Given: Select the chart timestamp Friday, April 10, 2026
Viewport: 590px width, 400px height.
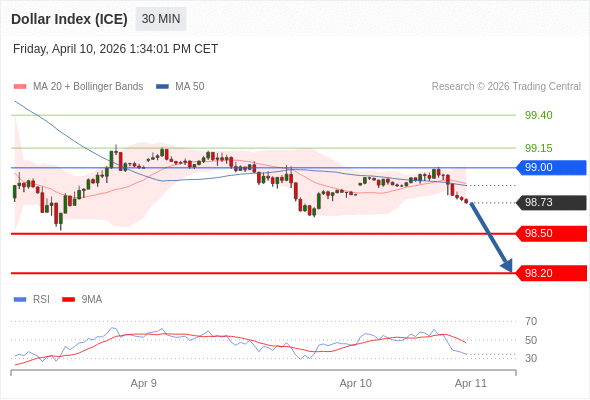Looking at the screenshot, I should point(116,49).
